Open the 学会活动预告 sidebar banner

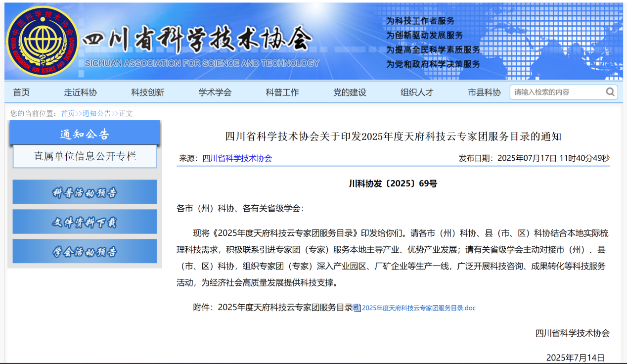85,251
